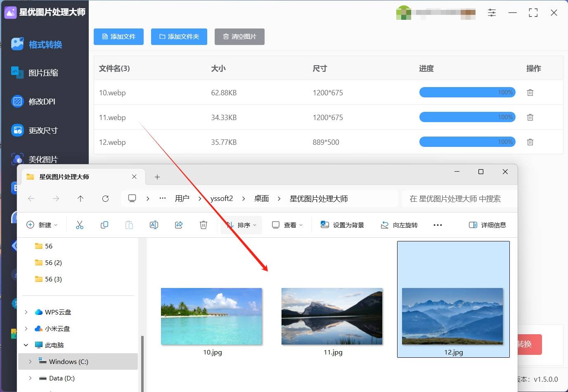This screenshot has width=568, height=392.
Task: Click the 12.webp progress bar
Action: click(x=467, y=142)
